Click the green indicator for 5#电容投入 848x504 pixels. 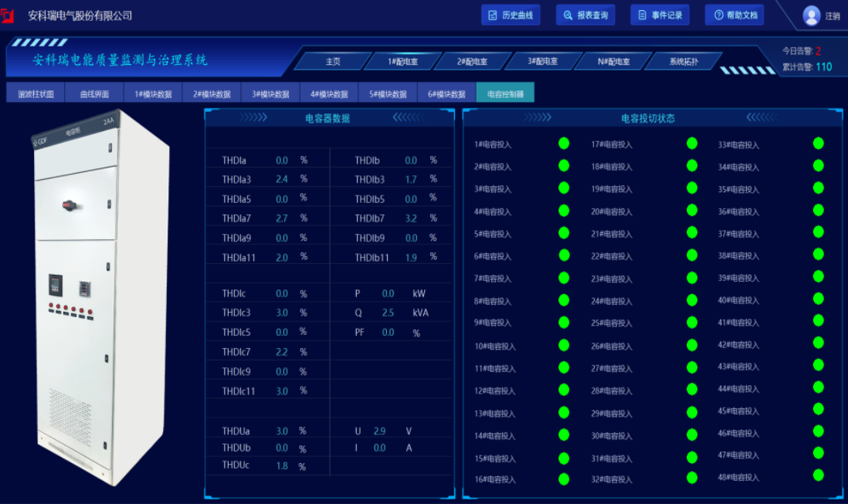[564, 233]
